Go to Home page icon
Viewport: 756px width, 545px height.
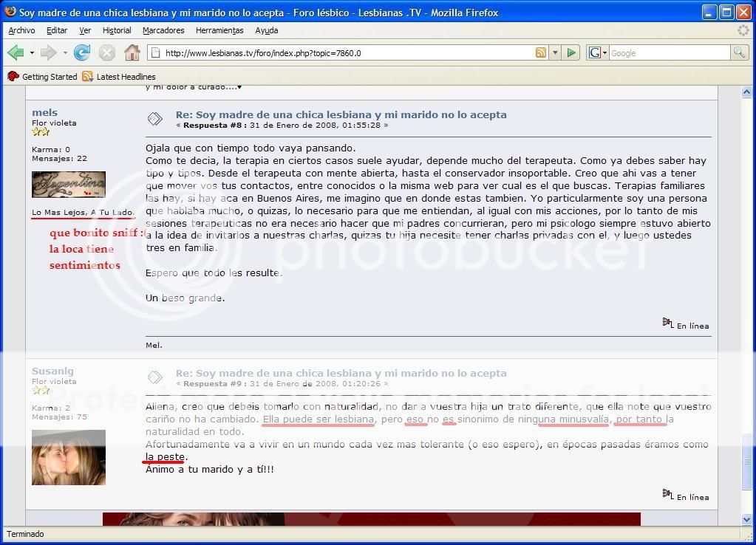point(132,52)
